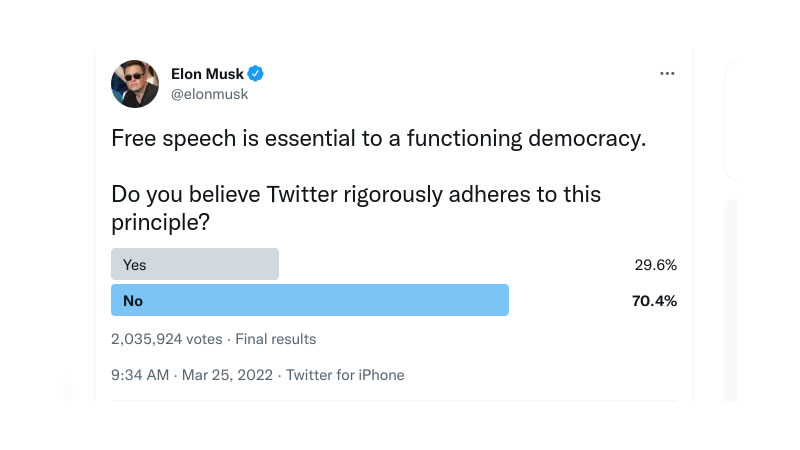Viewport: 800px width, 450px height.
Task: Click the Do you believe Twitter question text
Action: point(356,208)
